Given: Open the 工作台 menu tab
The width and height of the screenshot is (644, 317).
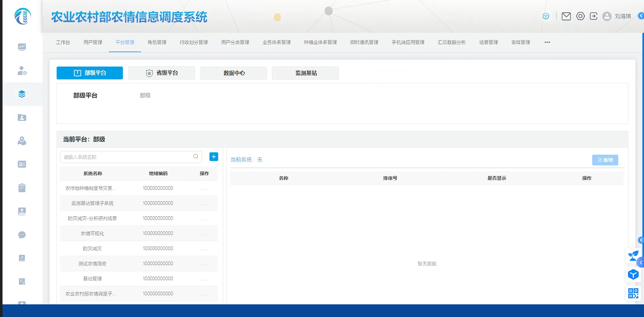Looking at the screenshot, I should pyautogui.click(x=63, y=42).
